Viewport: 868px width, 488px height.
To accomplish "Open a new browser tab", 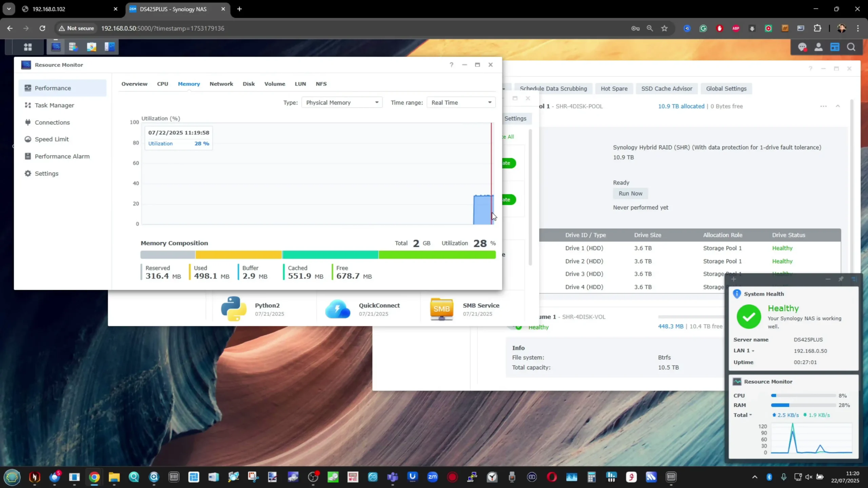I will click(239, 9).
